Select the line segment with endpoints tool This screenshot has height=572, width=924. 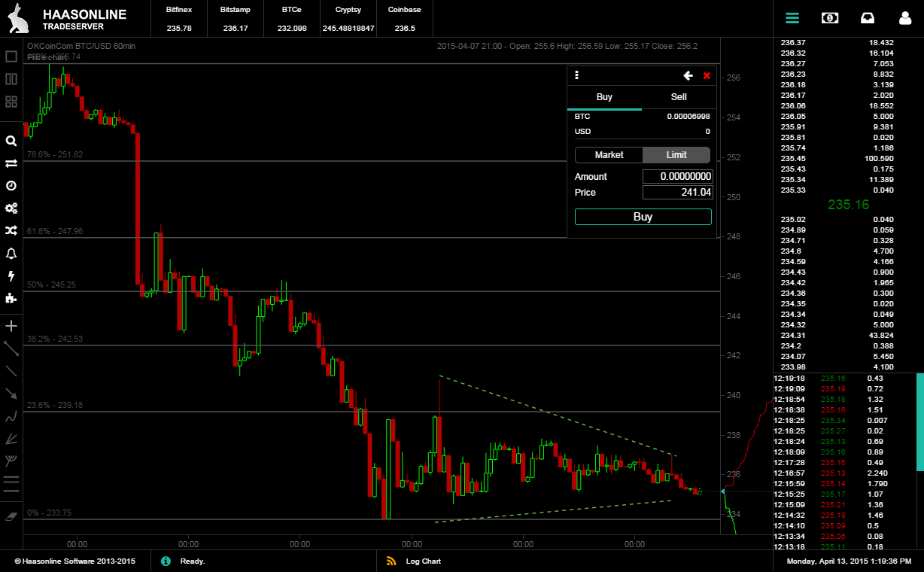(x=11, y=348)
